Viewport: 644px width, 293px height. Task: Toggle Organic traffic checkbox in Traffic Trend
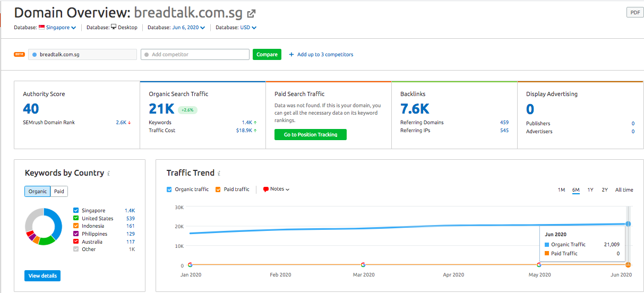coord(169,189)
